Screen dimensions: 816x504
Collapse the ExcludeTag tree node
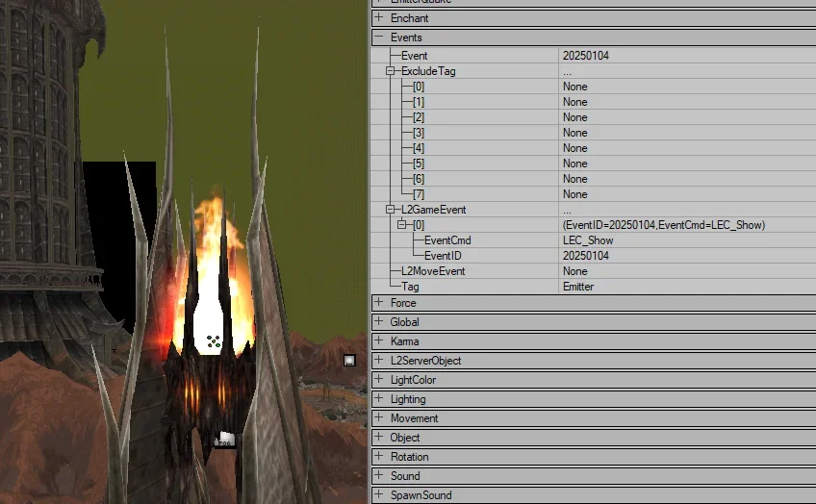tap(391, 71)
